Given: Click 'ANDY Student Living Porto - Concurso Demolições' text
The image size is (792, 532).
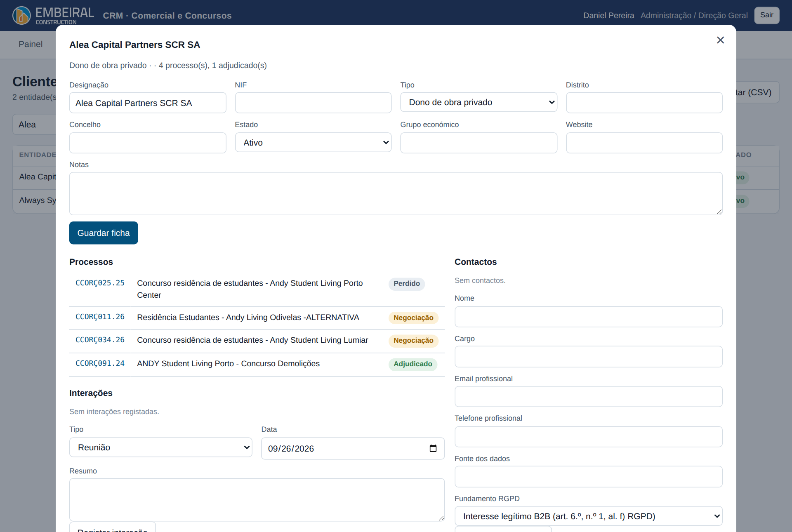Looking at the screenshot, I should (x=229, y=363).
